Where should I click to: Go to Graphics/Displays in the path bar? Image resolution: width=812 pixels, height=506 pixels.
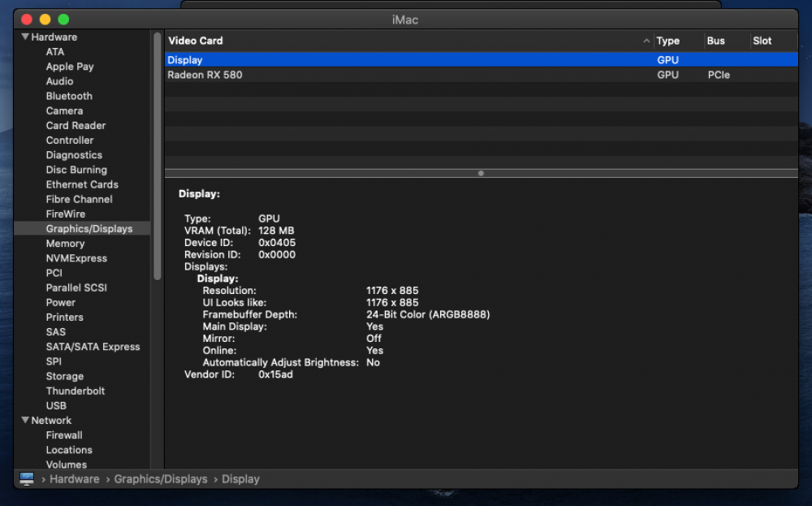pyautogui.click(x=161, y=479)
